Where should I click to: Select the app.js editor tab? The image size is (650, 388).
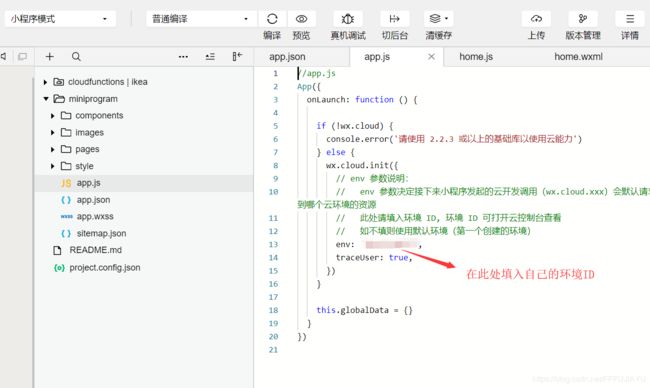(x=377, y=57)
